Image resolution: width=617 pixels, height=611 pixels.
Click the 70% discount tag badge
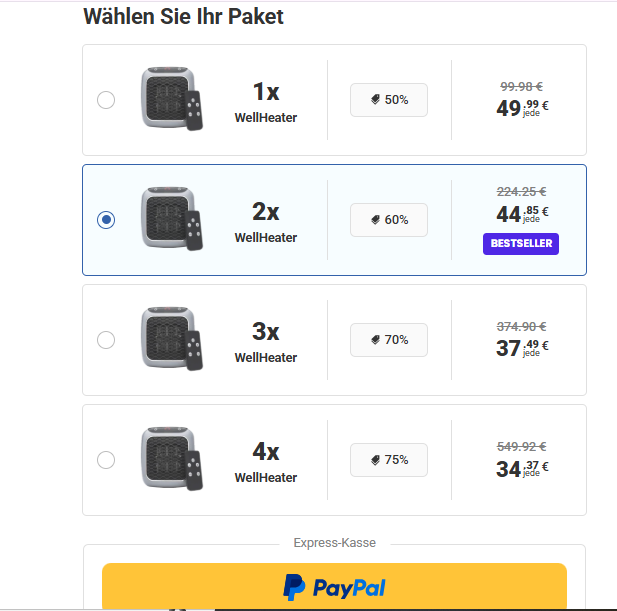click(389, 340)
